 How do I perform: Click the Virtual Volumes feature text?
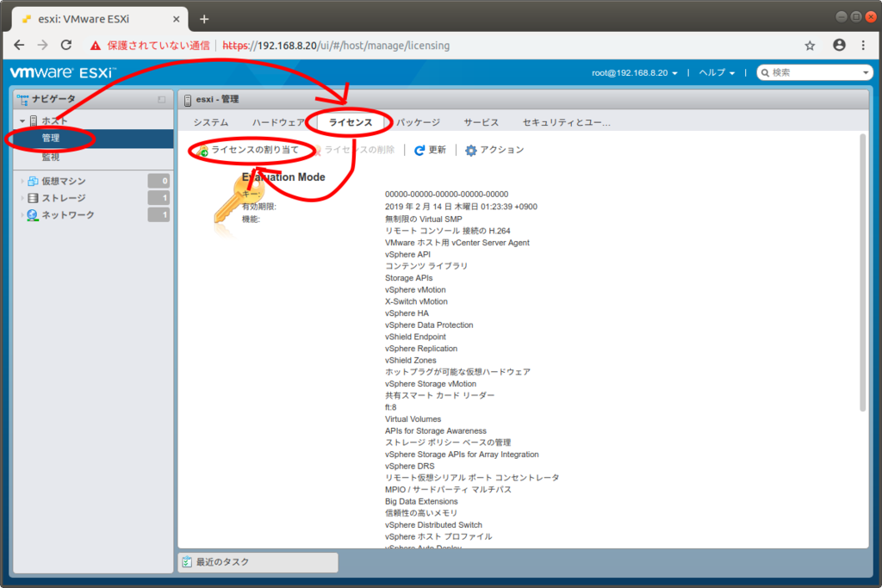[x=413, y=418]
